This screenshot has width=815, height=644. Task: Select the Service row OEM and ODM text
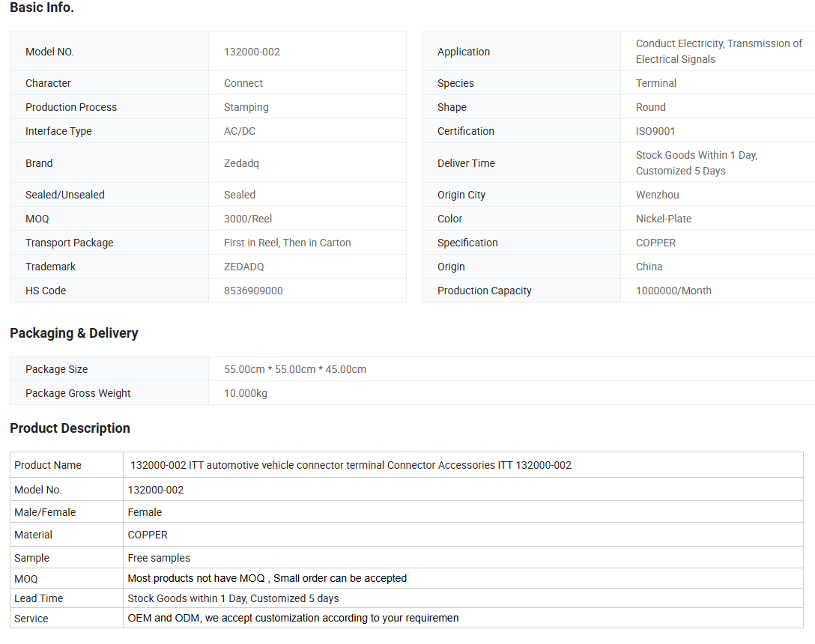293,619
